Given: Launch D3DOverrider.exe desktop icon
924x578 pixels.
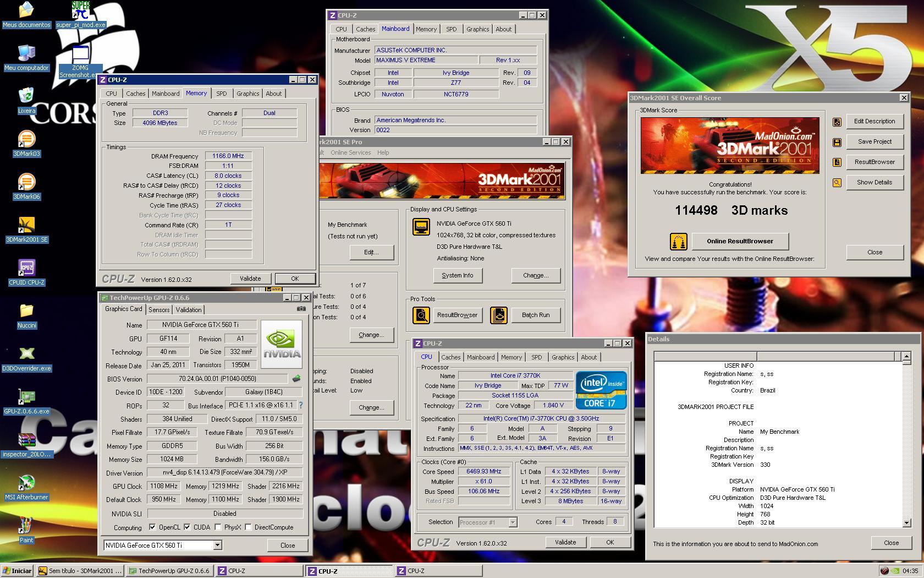Looking at the screenshot, I should click(x=26, y=358).
